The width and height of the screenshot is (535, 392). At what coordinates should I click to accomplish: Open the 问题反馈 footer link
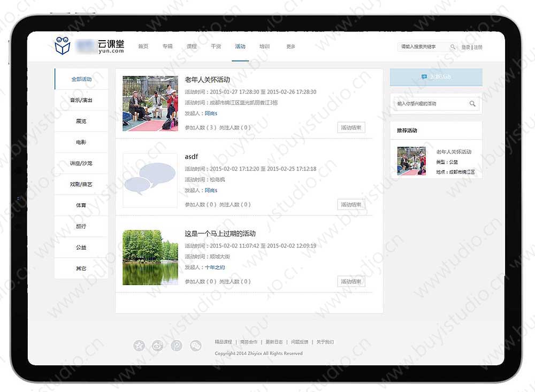point(300,342)
